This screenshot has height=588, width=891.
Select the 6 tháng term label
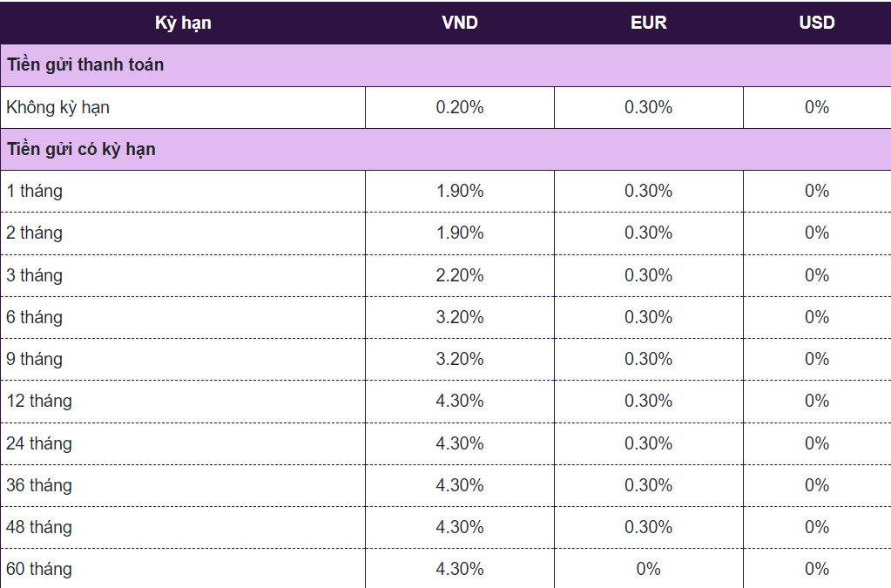click(35, 317)
